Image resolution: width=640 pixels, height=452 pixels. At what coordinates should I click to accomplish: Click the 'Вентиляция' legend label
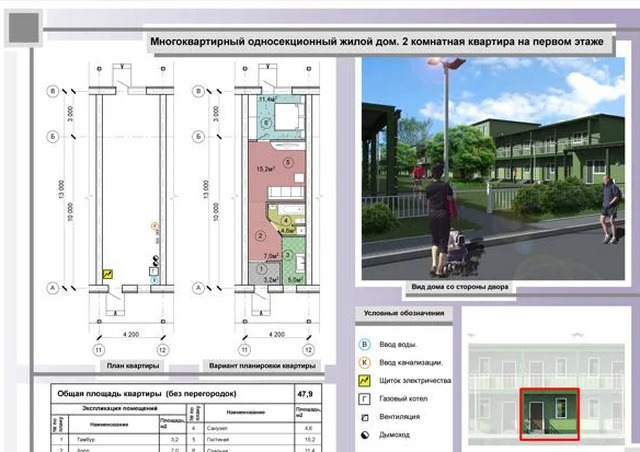pyautogui.click(x=400, y=417)
